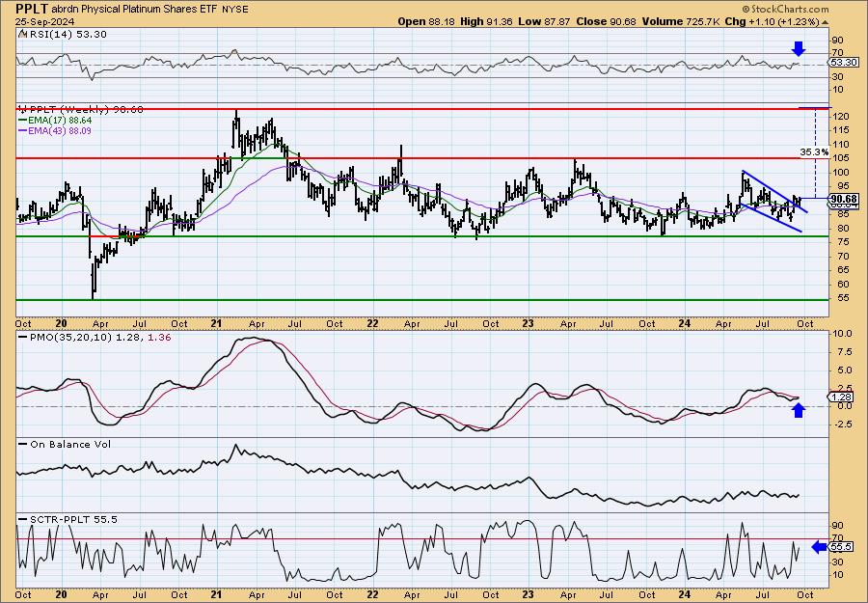Click the Low 87.87 value

[x=545, y=21]
